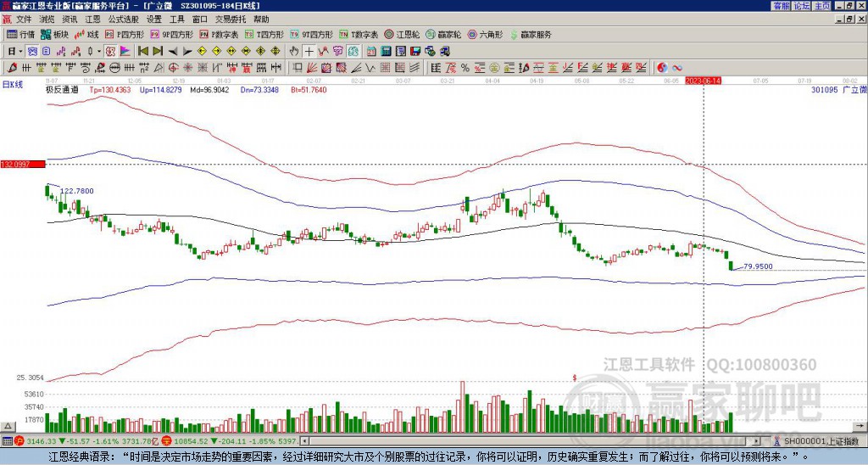The image size is (868, 465).
Task: Open the 板块 sector view
Action: [x=54, y=34]
